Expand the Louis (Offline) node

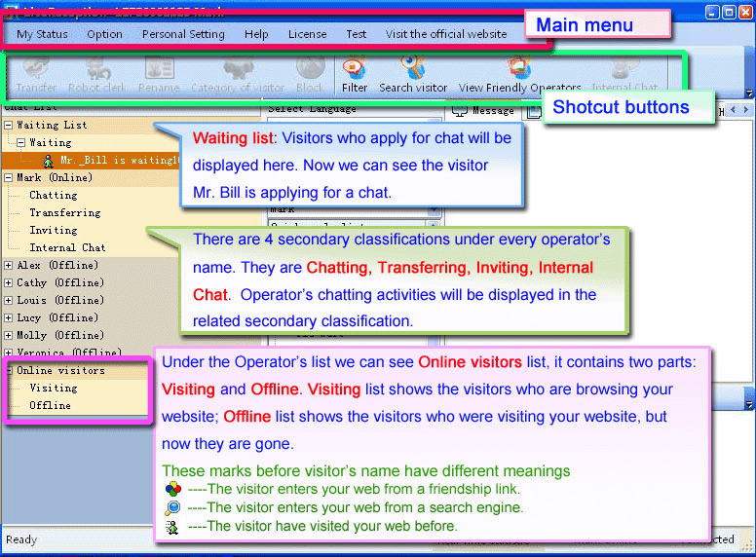[8, 300]
